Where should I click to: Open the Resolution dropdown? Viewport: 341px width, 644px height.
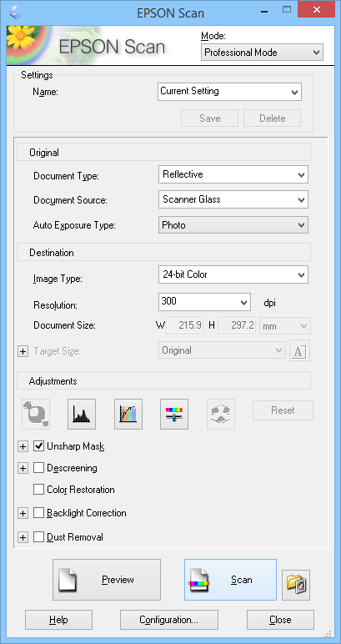[x=204, y=302]
